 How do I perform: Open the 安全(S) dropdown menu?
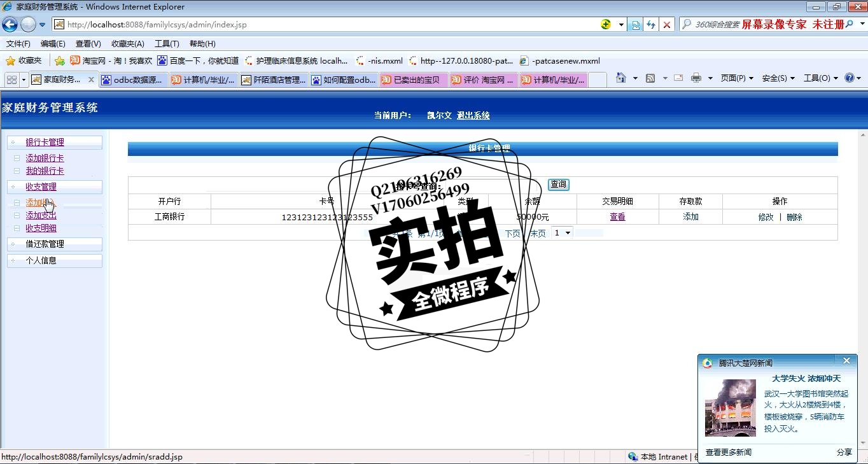click(778, 78)
